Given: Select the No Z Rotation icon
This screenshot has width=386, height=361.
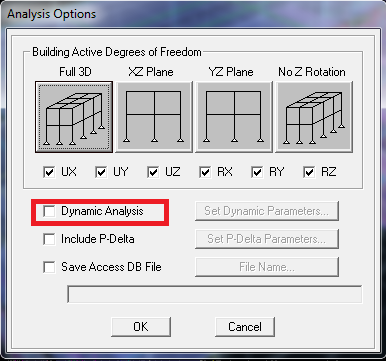Looking at the screenshot, I should 314,117.
